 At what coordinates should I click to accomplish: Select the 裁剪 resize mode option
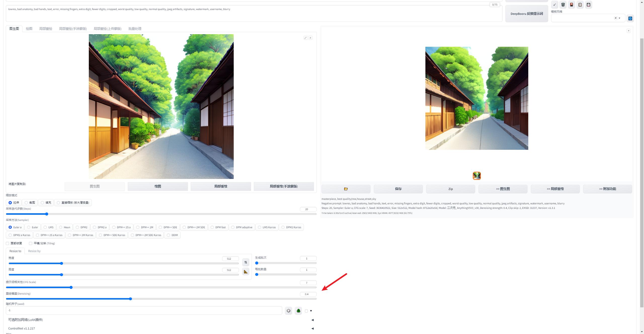click(26, 203)
